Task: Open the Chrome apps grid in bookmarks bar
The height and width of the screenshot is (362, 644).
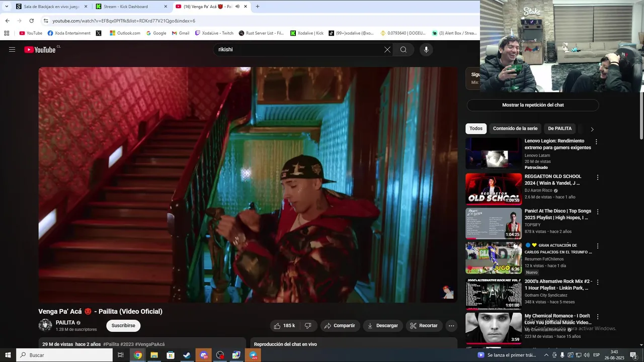Action: (x=7, y=33)
